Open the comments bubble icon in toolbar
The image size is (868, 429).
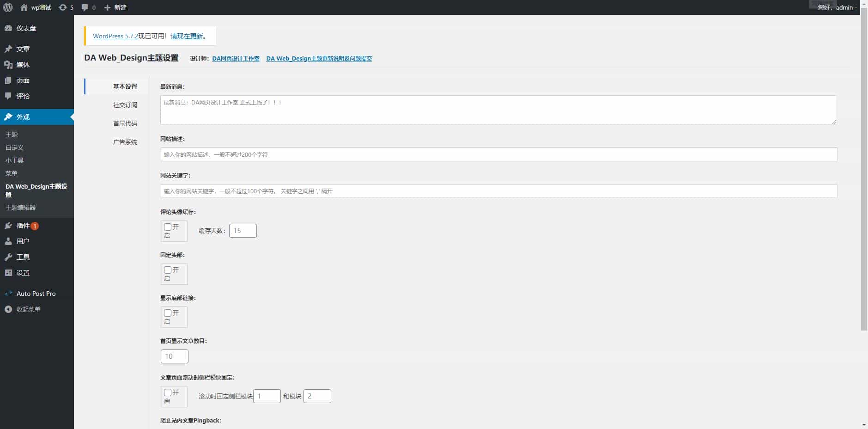click(x=85, y=7)
